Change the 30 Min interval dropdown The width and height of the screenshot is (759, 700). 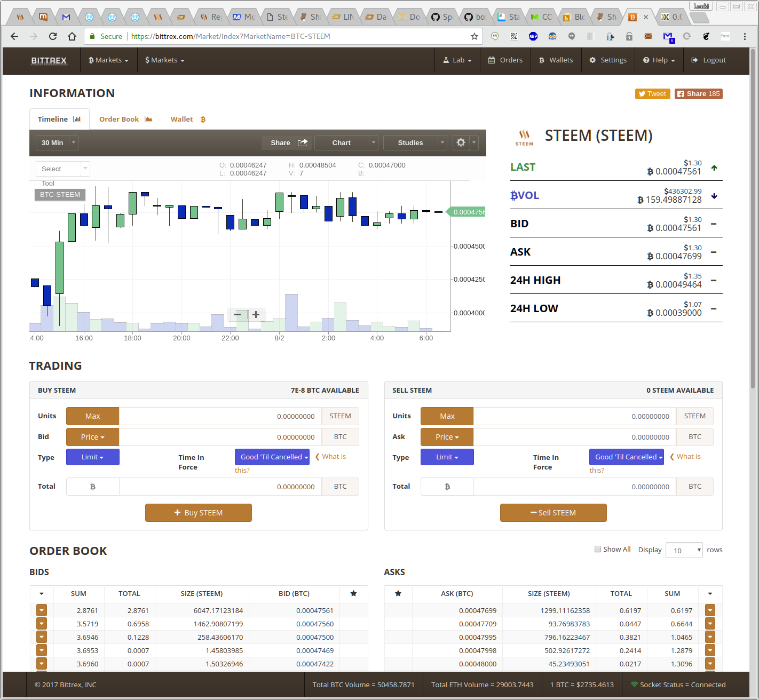57,142
